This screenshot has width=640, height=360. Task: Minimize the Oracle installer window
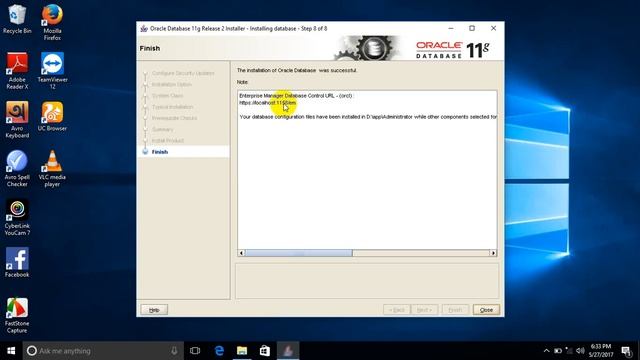451,29
